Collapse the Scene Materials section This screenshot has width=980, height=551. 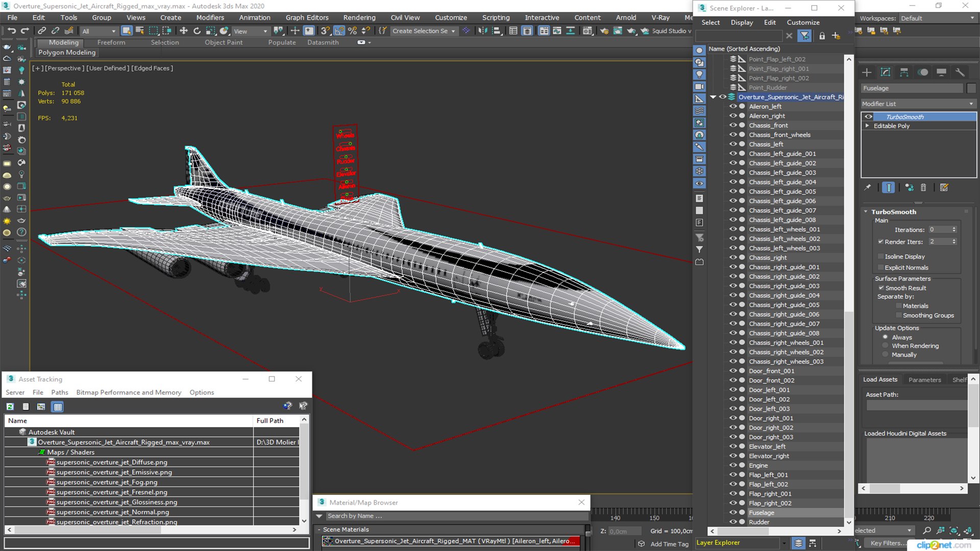pos(319,530)
